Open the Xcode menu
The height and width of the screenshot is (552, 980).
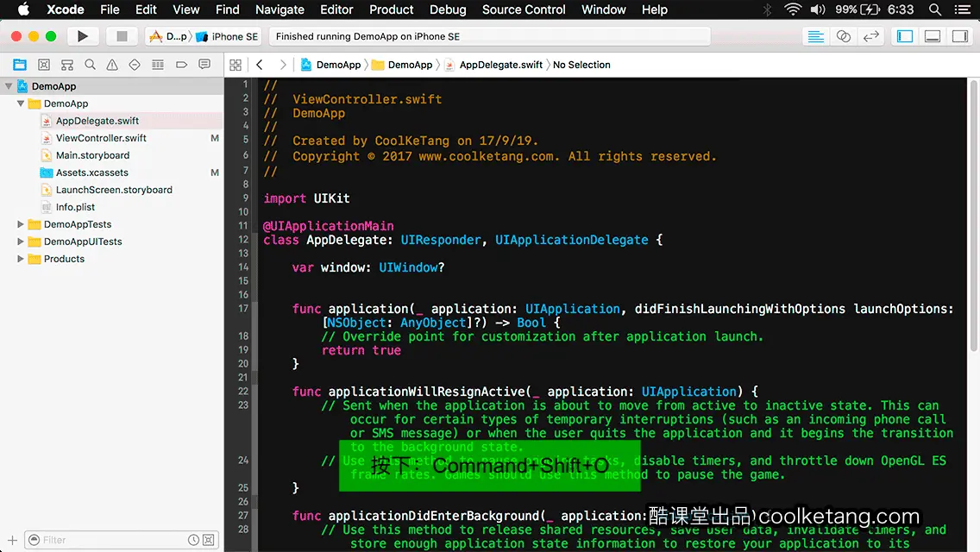point(65,9)
